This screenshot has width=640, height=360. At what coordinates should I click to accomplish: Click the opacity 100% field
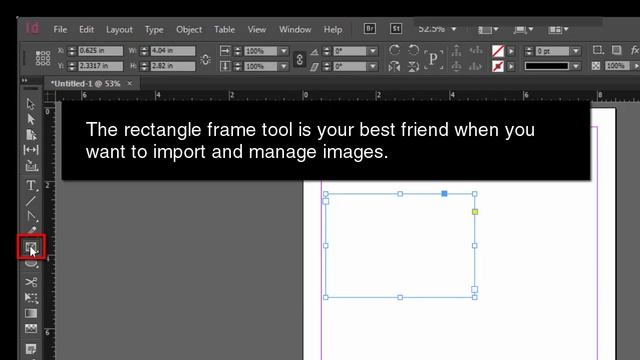pos(617,66)
